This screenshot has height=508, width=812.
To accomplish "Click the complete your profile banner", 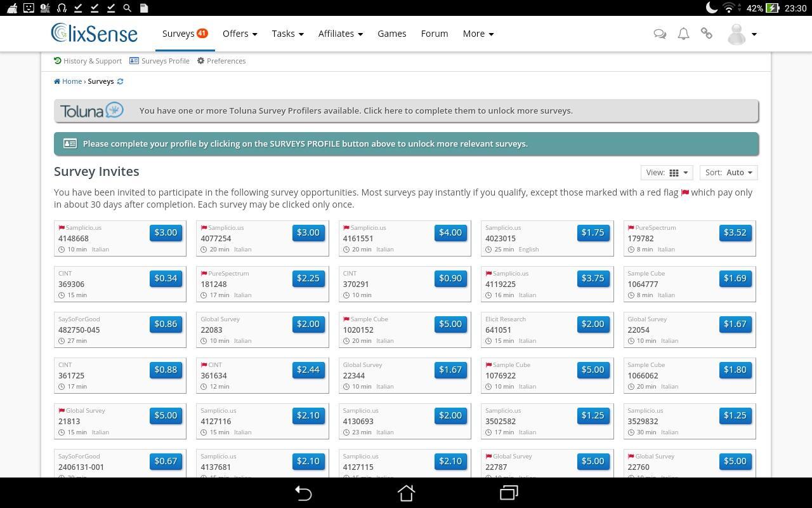I will click(406, 144).
